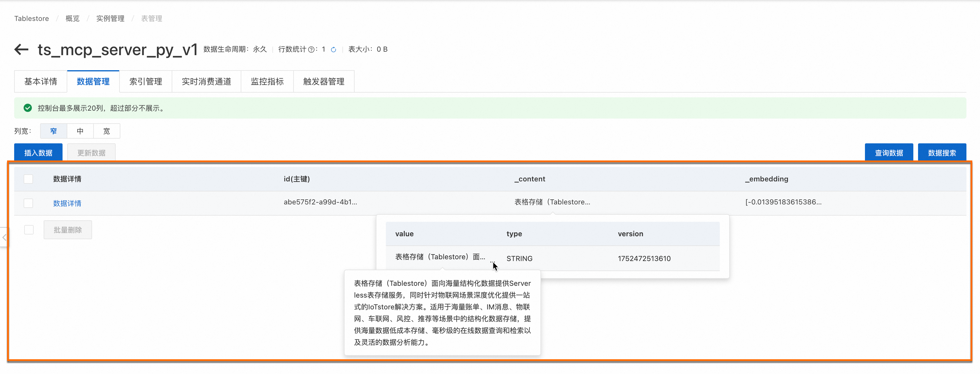Go to 实例管理 breadcrumb

[110, 18]
